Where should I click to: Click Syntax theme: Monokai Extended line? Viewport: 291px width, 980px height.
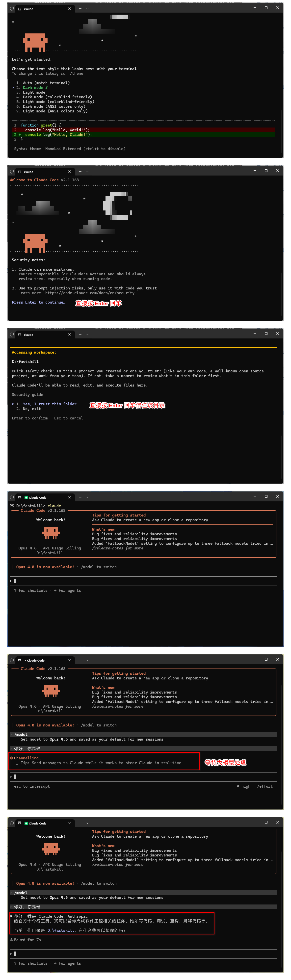(x=70, y=149)
